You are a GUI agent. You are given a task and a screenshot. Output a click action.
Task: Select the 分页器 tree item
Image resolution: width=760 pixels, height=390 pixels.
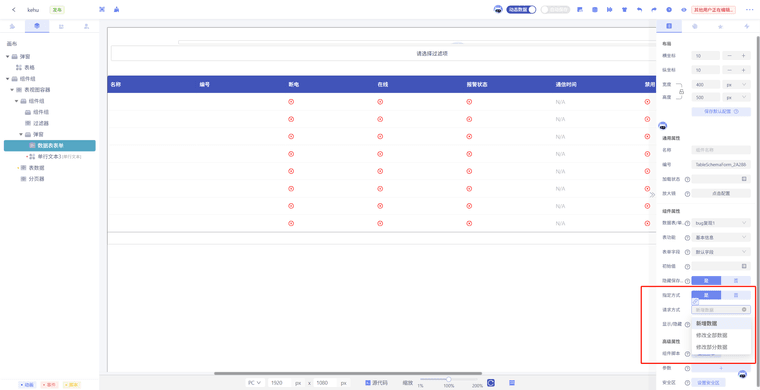36,179
